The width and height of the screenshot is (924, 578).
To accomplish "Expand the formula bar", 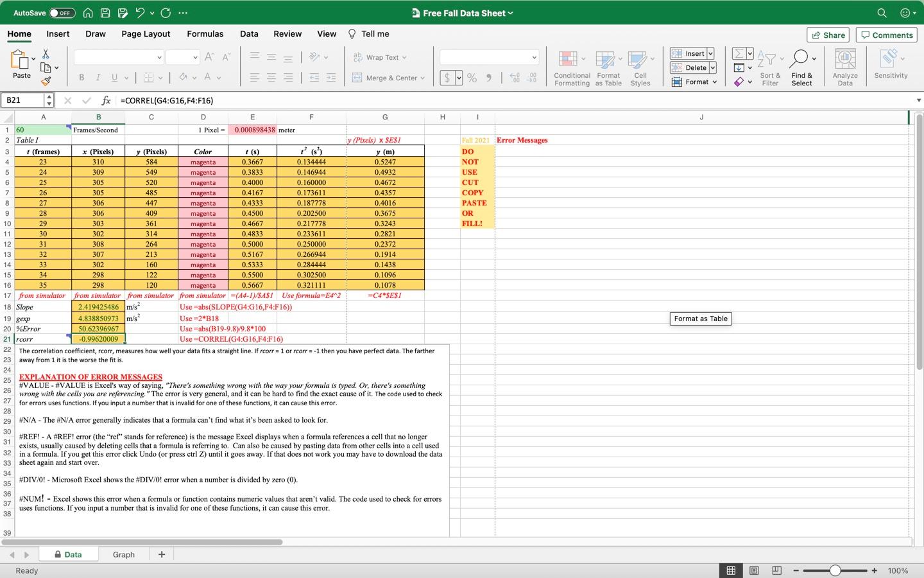I will [919, 100].
